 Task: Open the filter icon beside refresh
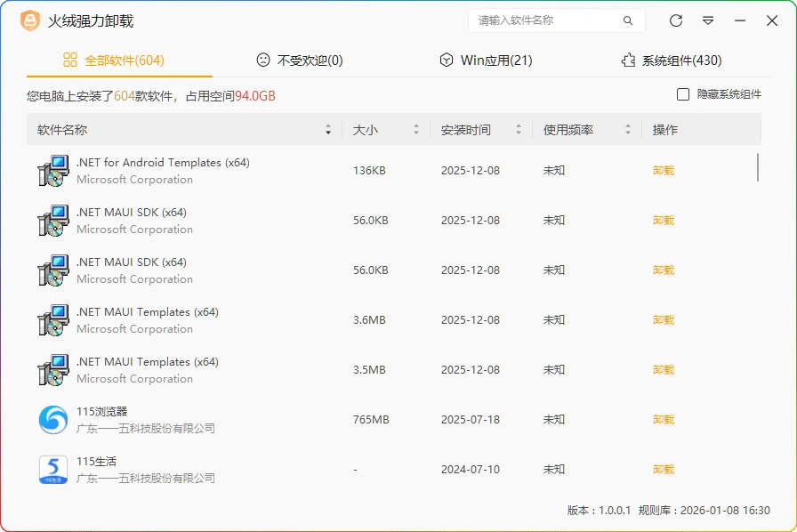707,20
